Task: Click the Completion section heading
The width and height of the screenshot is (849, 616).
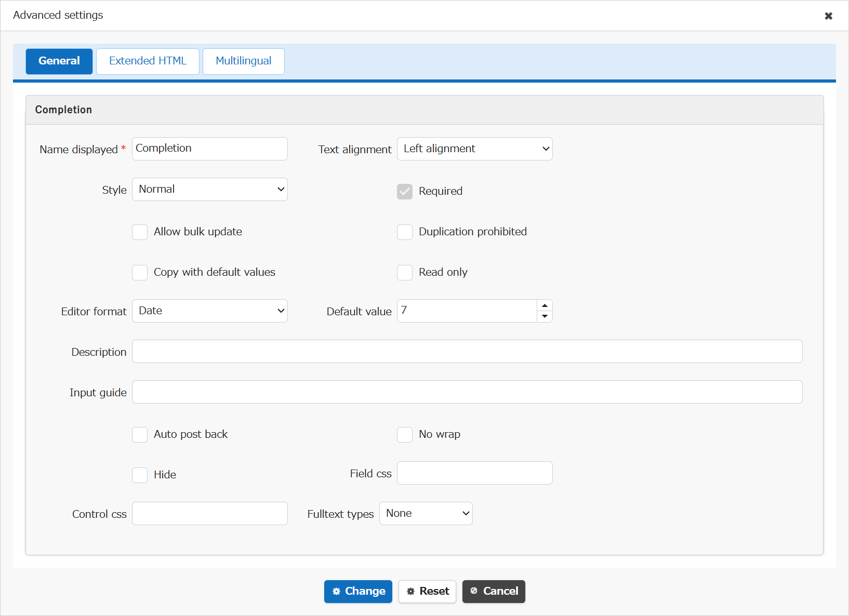Action: pyautogui.click(x=63, y=110)
